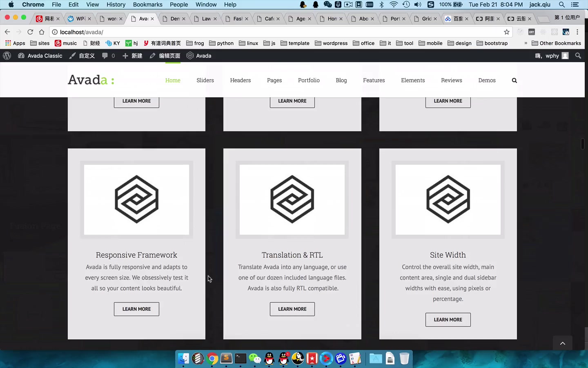588x368 pixels.
Task: Open the Sliders nav menu
Action: (x=205, y=80)
